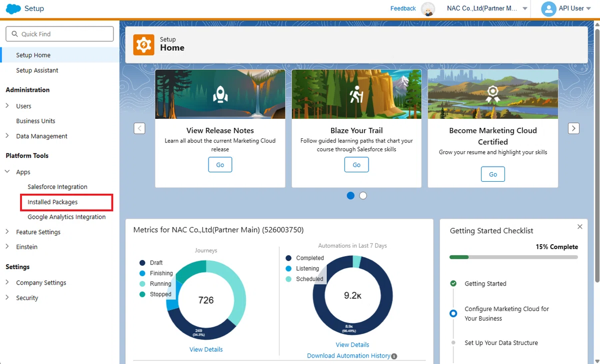Click the Einstein mascot avatar in header
The height and width of the screenshot is (364, 600).
(428, 9)
